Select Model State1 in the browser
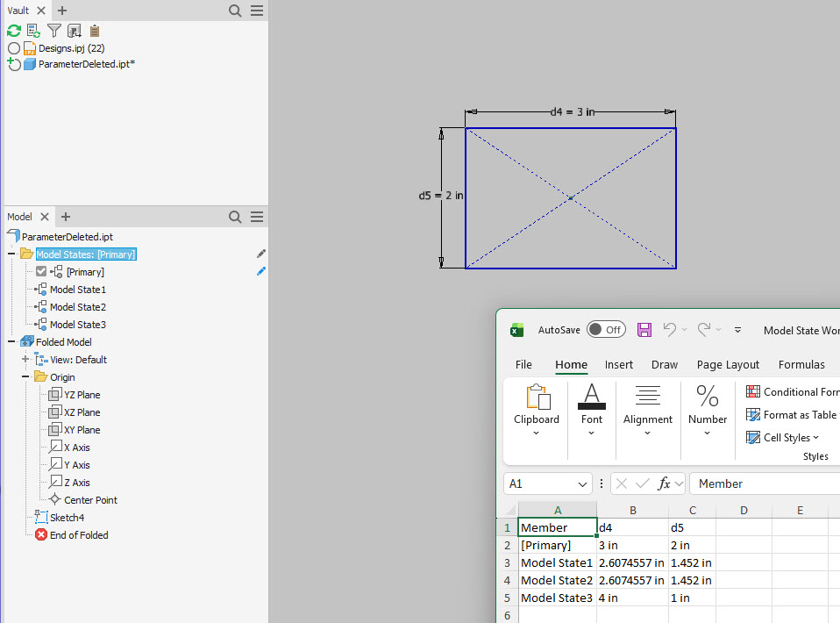840x623 pixels. click(78, 290)
